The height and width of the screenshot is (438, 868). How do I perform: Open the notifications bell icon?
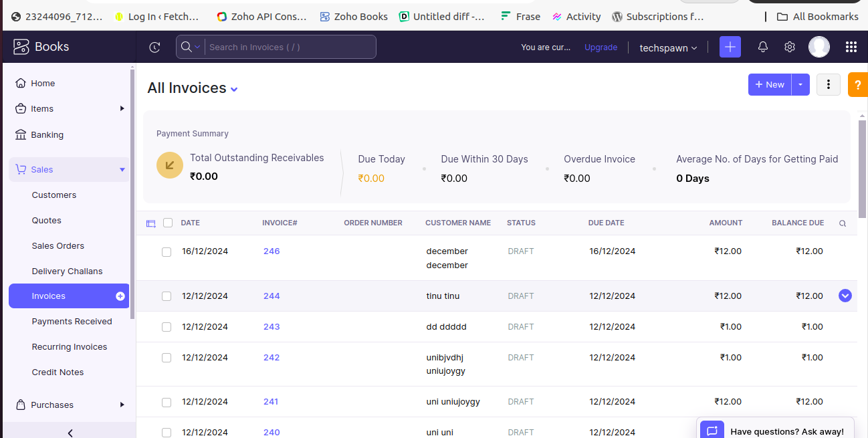click(x=762, y=47)
